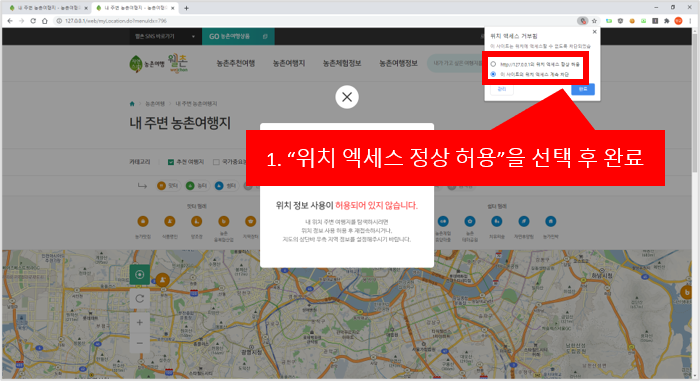Click the blue 치유마을 icon
Screen dimensions: 700x381
497,222
